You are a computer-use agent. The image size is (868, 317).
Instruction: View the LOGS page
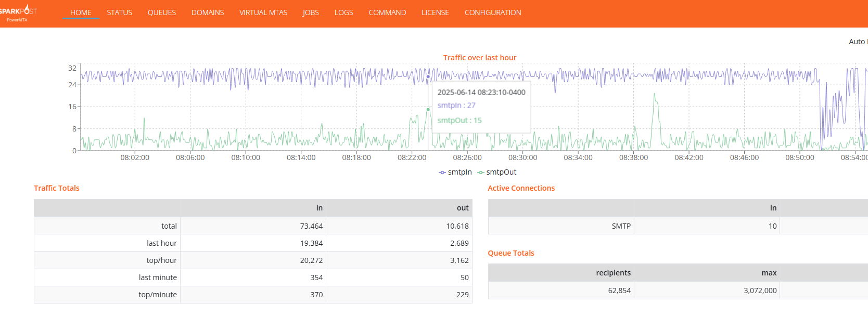(343, 12)
